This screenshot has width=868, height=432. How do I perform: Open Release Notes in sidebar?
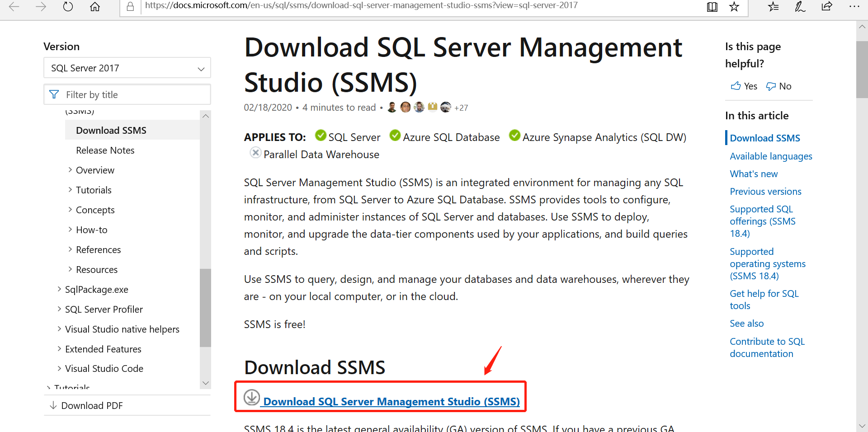coord(105,150)
